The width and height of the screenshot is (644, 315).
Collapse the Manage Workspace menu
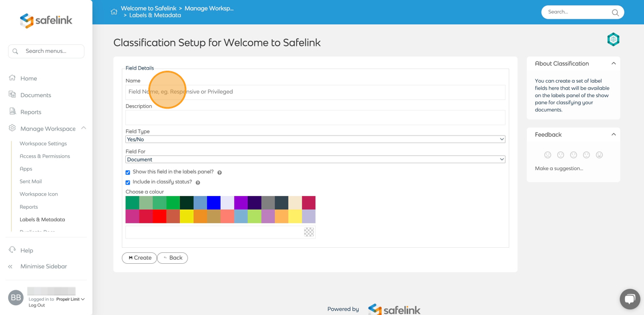coord(83,128)
